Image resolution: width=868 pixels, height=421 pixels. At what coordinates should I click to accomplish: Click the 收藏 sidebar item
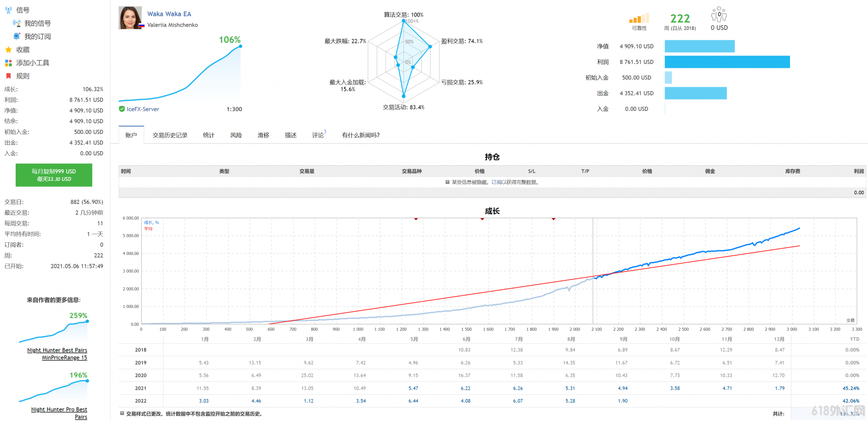[23, 50]
